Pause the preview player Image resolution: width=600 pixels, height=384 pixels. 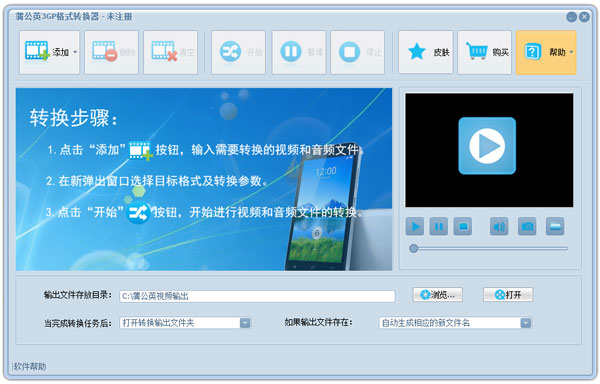pyautogui.click(x=439, y=226)
